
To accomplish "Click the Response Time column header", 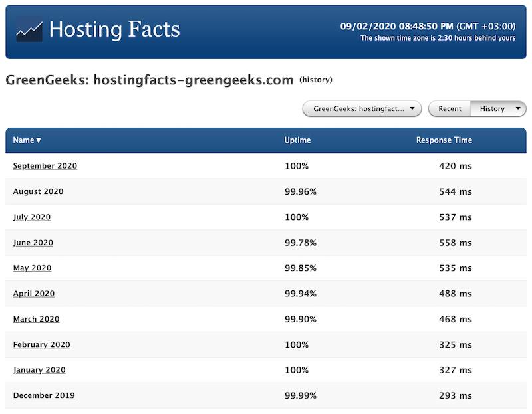I will click(444, 140).
